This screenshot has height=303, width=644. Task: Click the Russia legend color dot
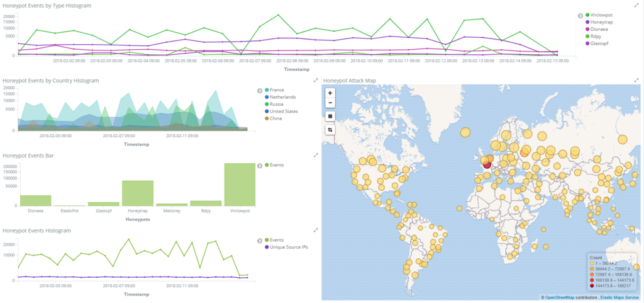click(267, 104)
